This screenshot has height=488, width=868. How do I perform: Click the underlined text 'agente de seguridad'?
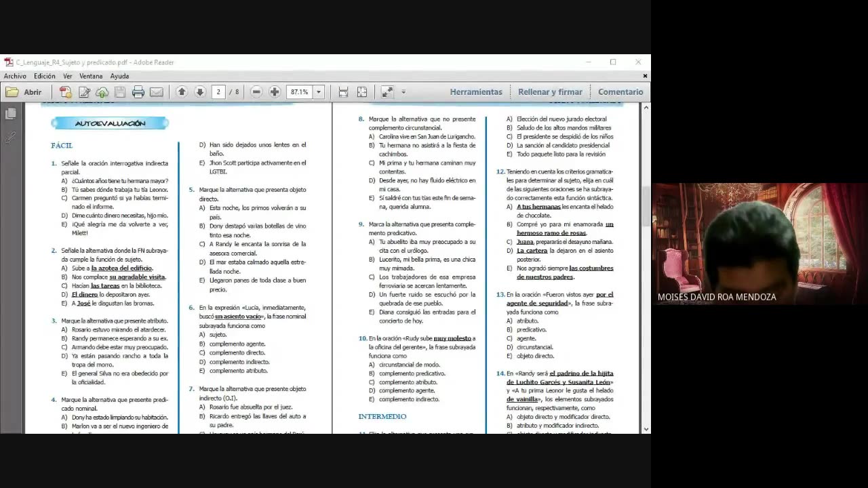point(537,304)
